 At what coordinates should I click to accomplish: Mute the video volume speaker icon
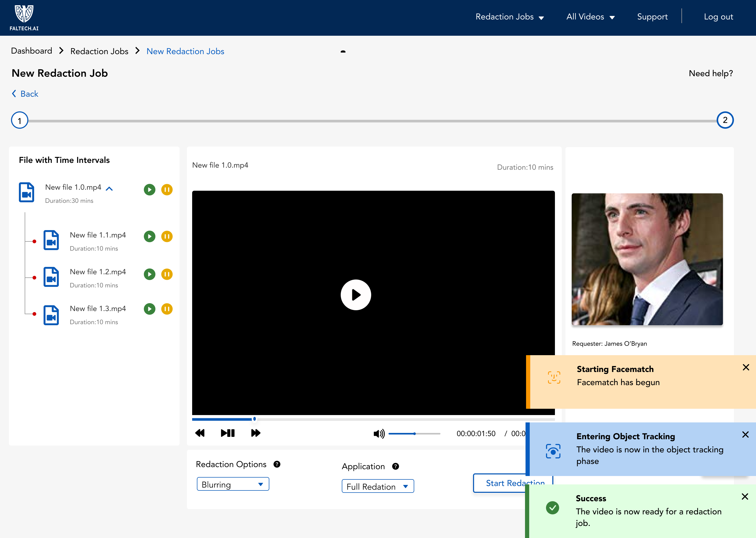pyautogui.click(x=379, y=434)
